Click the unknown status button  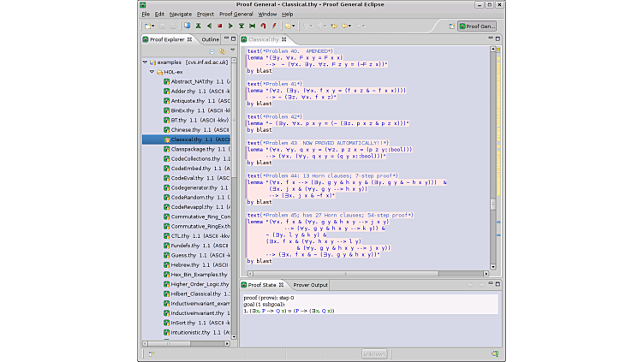tap(374, 353)
